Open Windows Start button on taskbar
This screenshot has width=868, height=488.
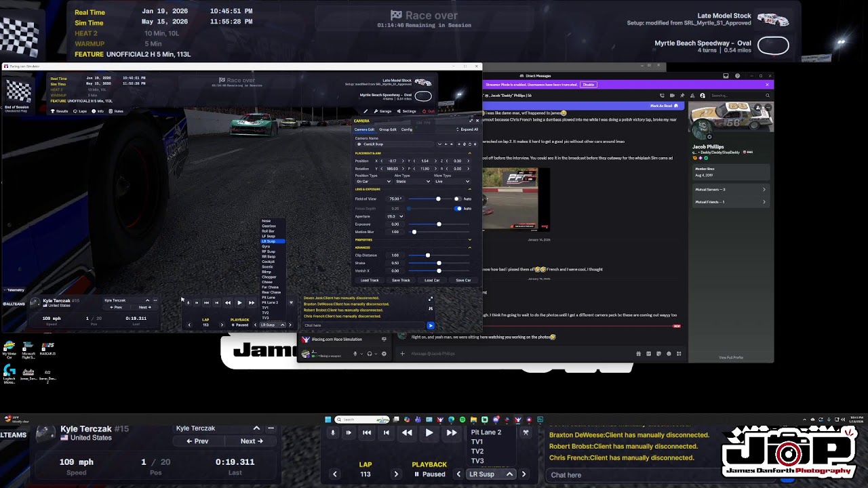click(328, 420)
